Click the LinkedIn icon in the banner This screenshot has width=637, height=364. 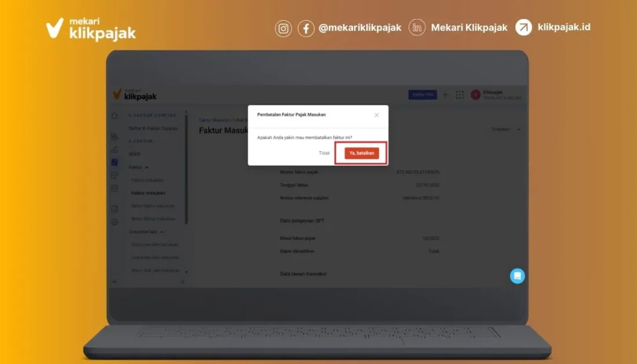417,28
